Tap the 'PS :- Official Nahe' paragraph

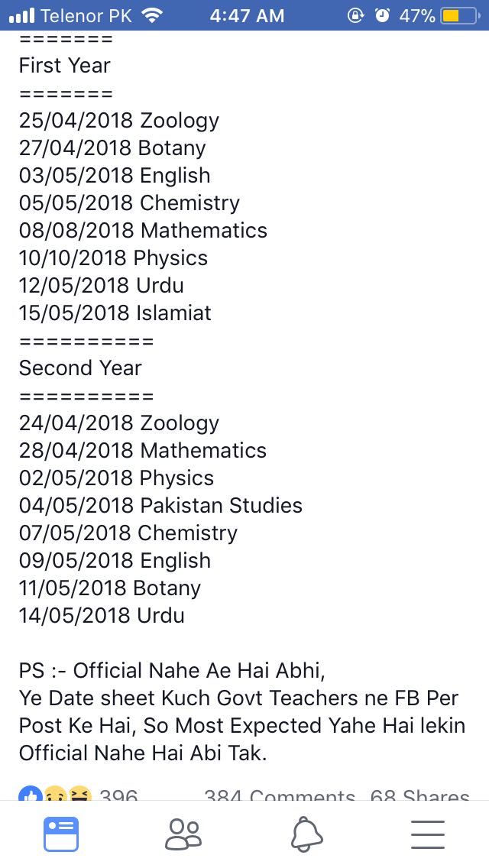[x=242, y=711]
